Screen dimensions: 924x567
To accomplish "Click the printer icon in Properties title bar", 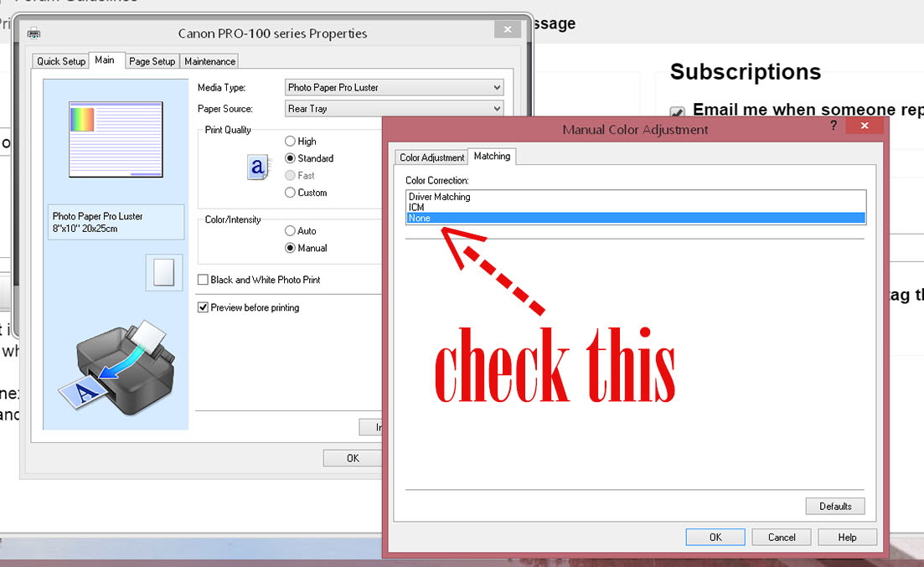I will click(34, 34).
